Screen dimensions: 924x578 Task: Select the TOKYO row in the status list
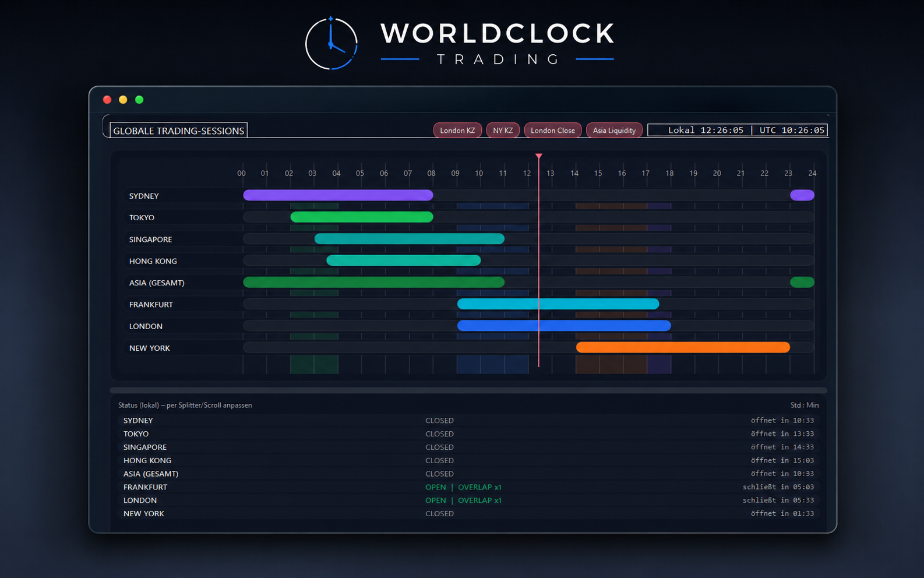468,433
